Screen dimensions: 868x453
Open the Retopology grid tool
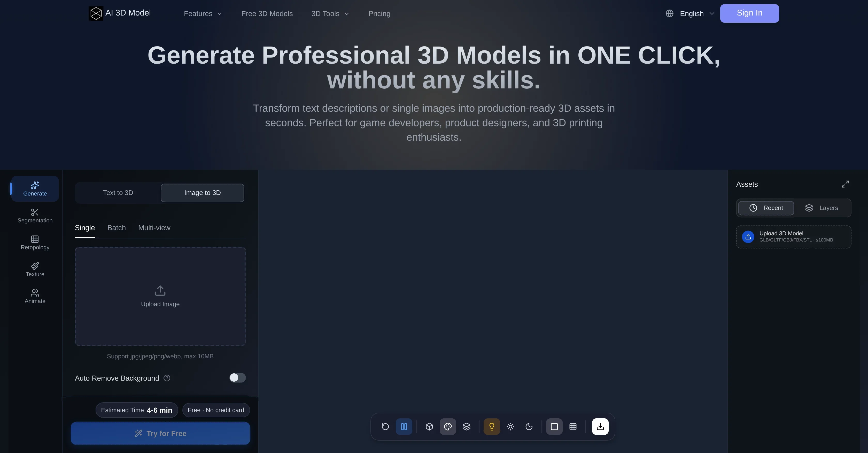[x=35, y=243]
